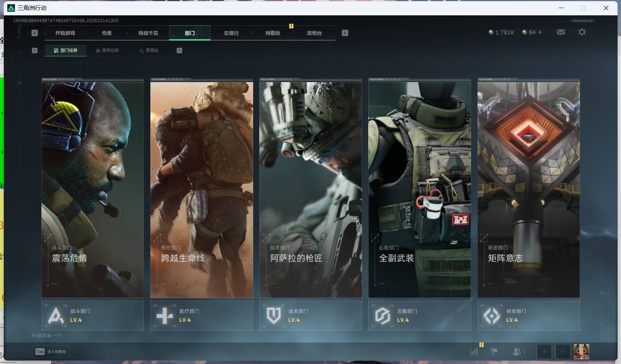
Task: Click the A key hint beside 部门任务
Action: tap(35, 50)
